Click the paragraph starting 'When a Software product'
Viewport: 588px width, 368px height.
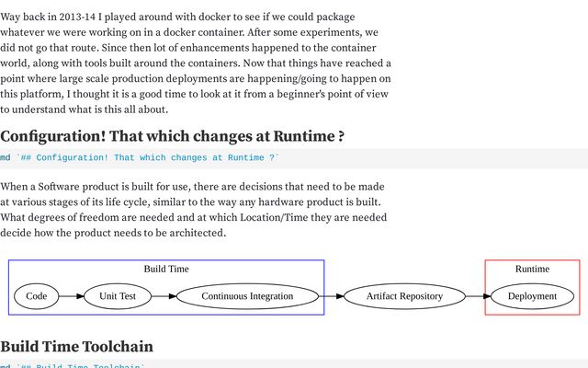194,209
